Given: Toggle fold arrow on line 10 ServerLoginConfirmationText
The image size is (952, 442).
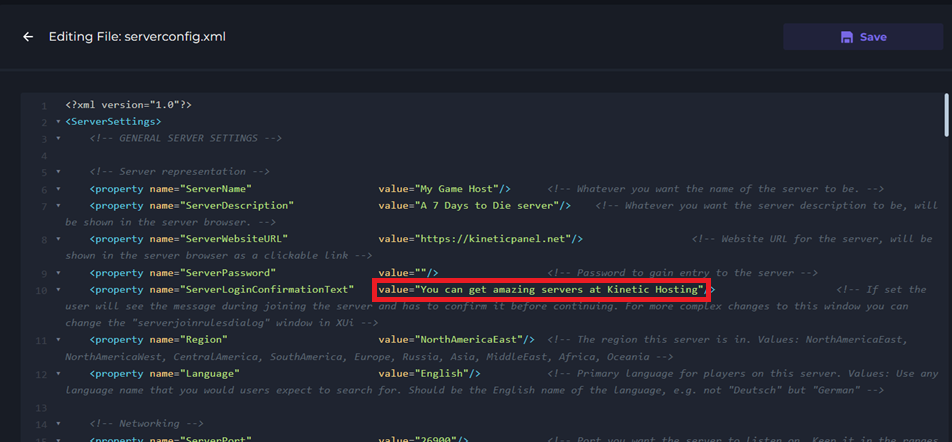Looking at the screenshot, I should tap(58, 290).
